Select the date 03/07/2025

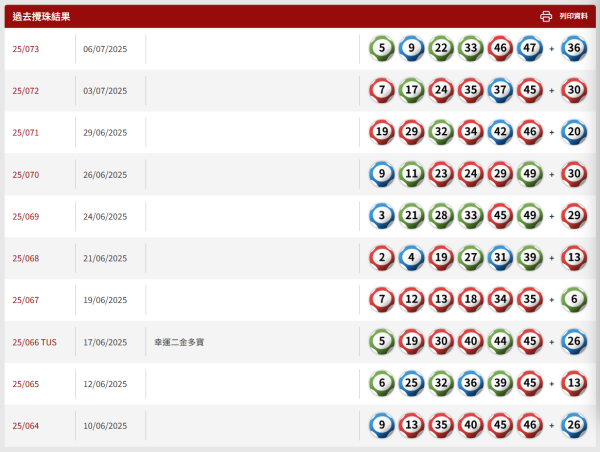tap(105, 91)
